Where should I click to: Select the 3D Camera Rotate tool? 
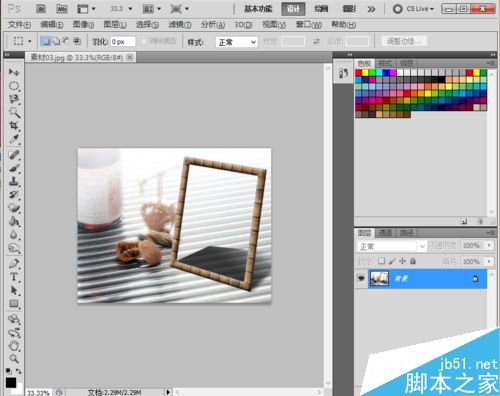pyautogui.click(x=14, y=332)
